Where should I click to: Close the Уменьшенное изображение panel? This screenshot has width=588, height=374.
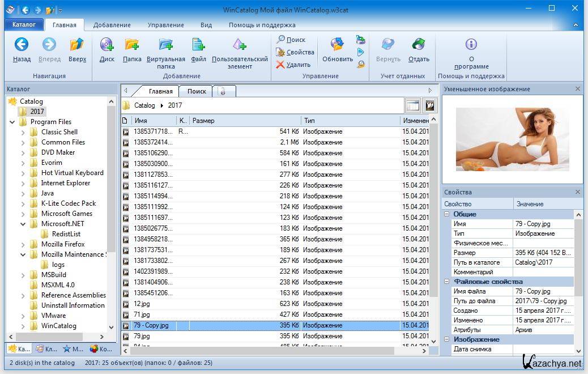tap(578, 89)
